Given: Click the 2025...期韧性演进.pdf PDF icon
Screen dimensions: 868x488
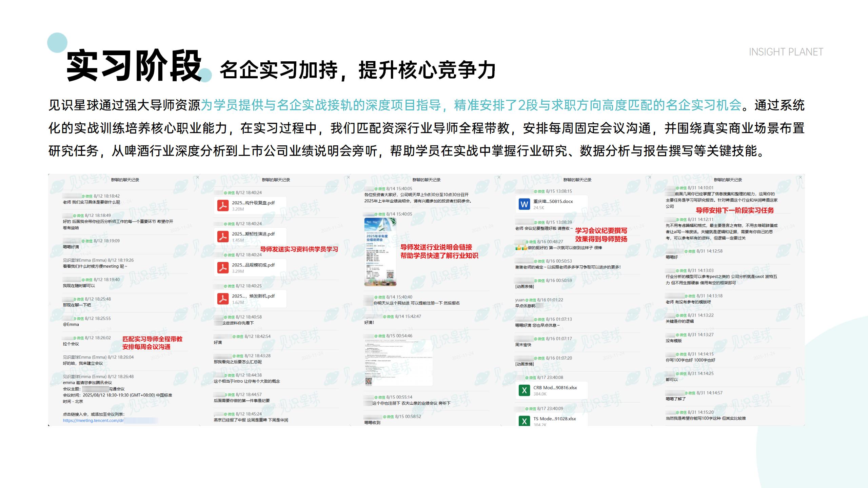Looking at the screenshot, I should (x=223, y=237).
